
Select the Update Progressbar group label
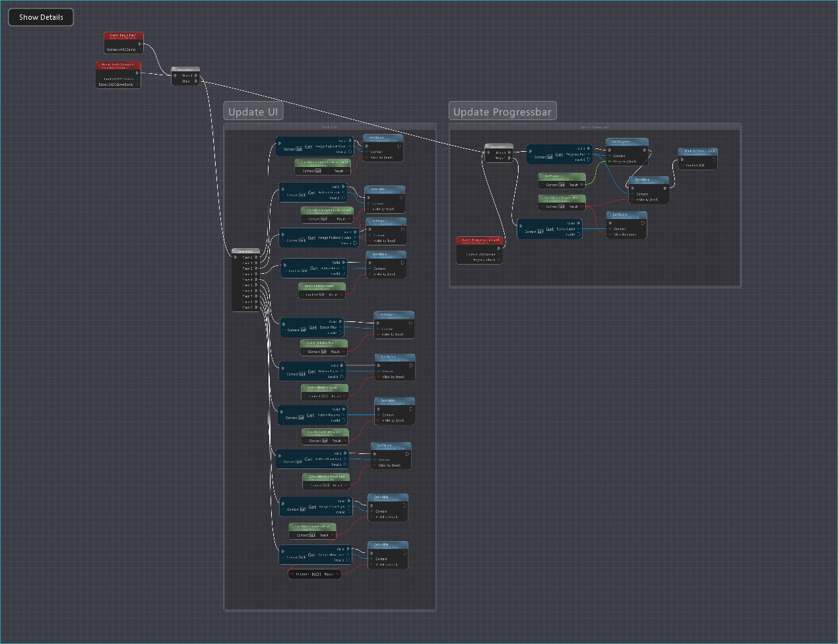pos(502,112)
